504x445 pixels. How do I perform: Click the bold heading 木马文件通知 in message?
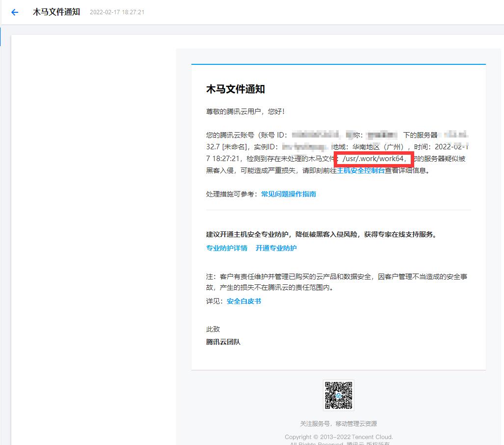pos(235,89)
